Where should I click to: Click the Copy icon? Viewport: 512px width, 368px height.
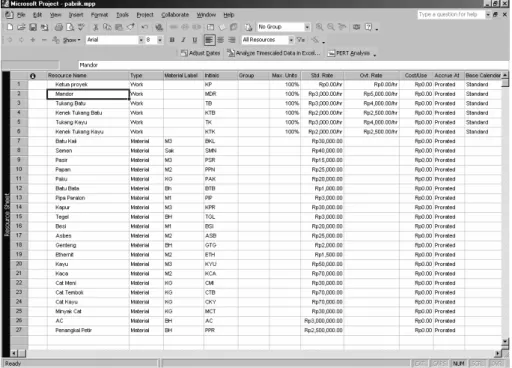107,27
